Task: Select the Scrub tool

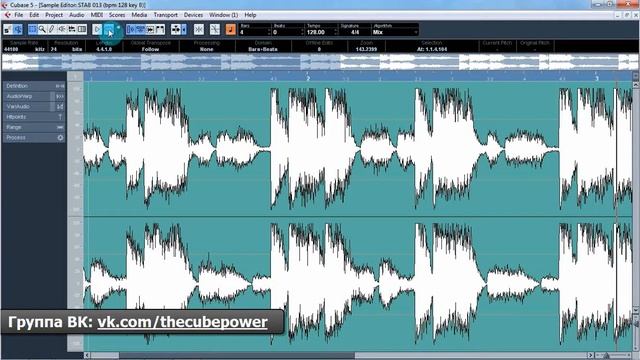Action: click(x=72, y=29)
